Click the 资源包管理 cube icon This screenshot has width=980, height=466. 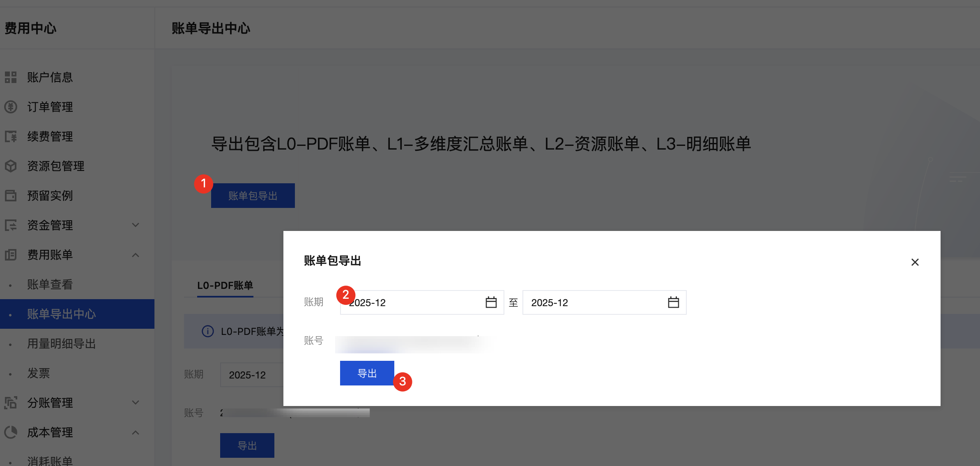[x=11, y=166]
